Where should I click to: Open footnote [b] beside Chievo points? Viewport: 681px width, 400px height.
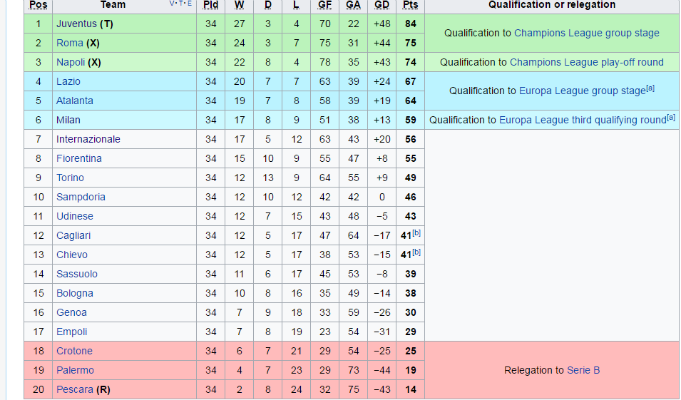click(x=417, y=252)
